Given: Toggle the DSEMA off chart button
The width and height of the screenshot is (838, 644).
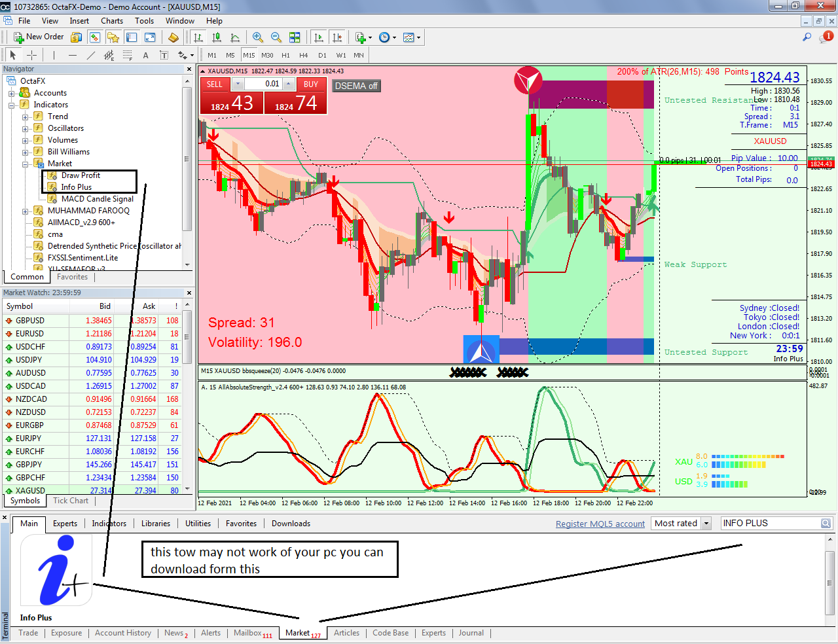Looking at the screenshot, I should 356,86.
